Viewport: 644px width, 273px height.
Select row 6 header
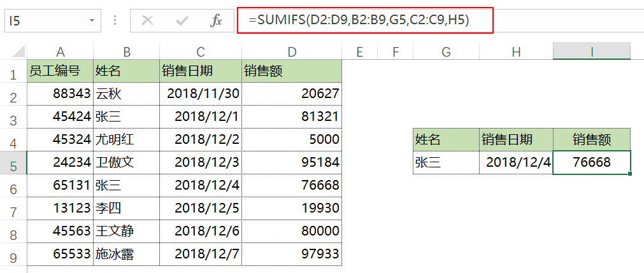pos(13,186)
